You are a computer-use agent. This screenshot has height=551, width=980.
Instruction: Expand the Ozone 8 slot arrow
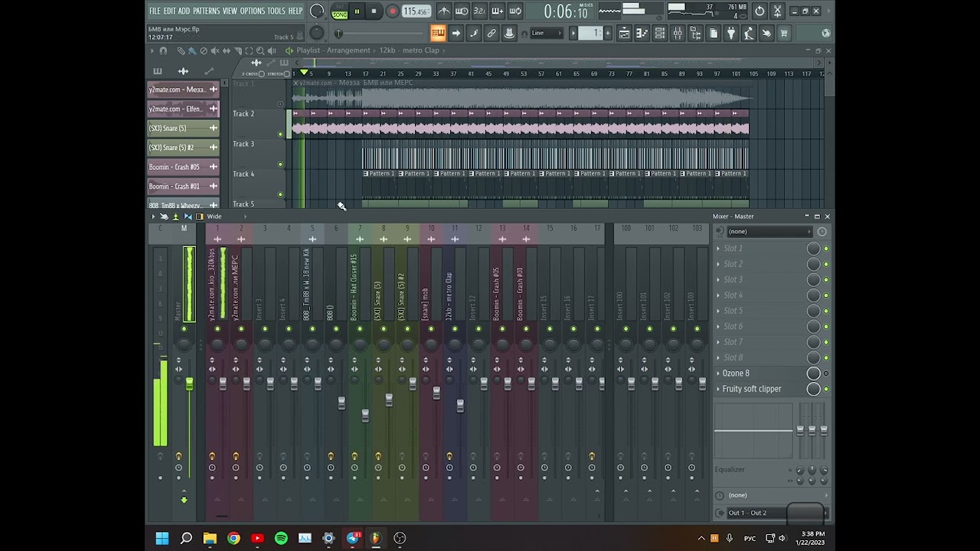718,373
